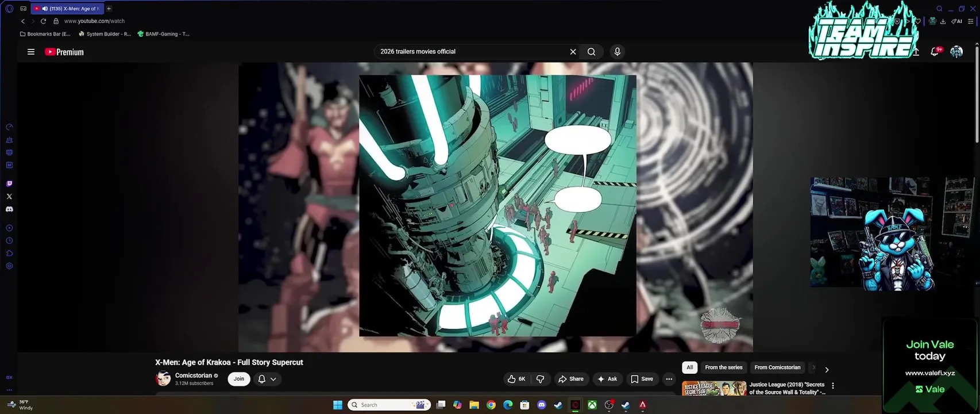Viewport: 980px width, 414px height.
Task: Dislike the X-Men video
Action: (x=540, y=379)
